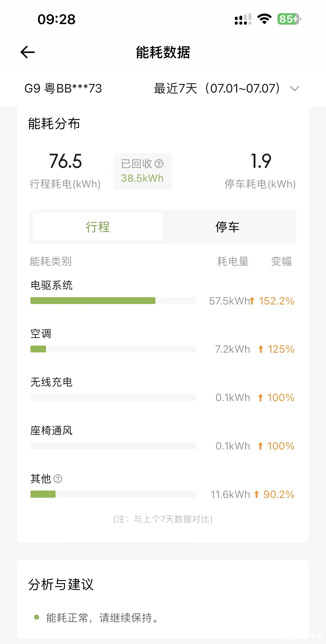Tap the 电驱系统 usage bar
The image size is (326, 644).
click(113, 301)
